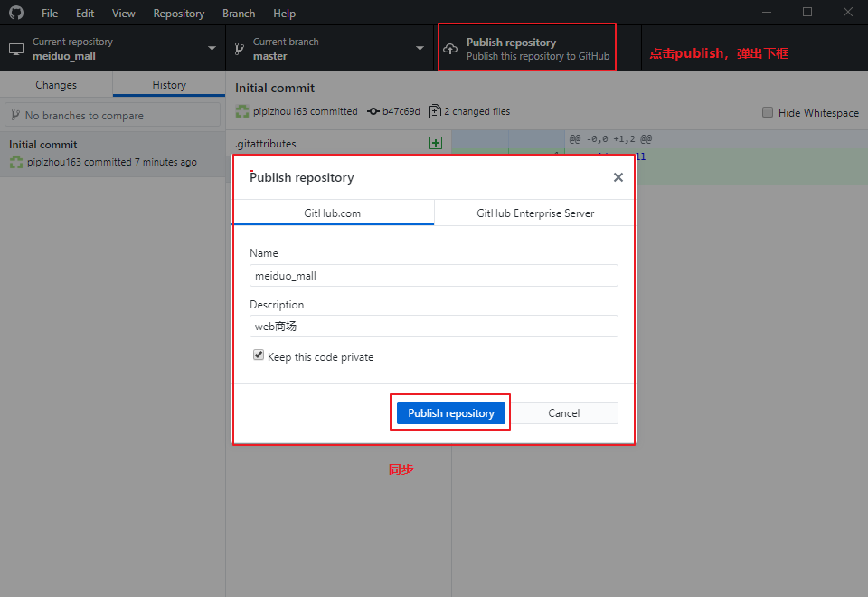The width and height of the screenshot is (868, 597).
Task: Select the Initial commit history entry
Action: coord(112,154)
